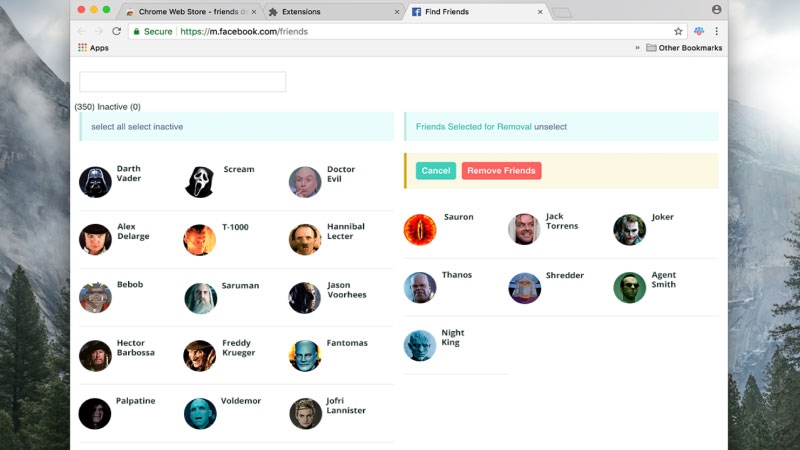Viewport: 800px width, 450px height.
Task: Click the Chrome profile avatar icon
Action: (716, 10)
